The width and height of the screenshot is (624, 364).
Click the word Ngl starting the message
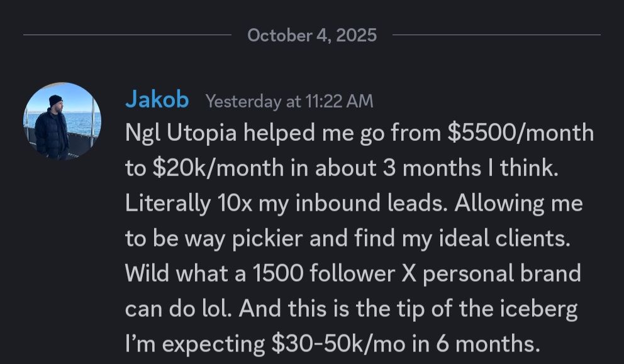click(x=145, y=133)
